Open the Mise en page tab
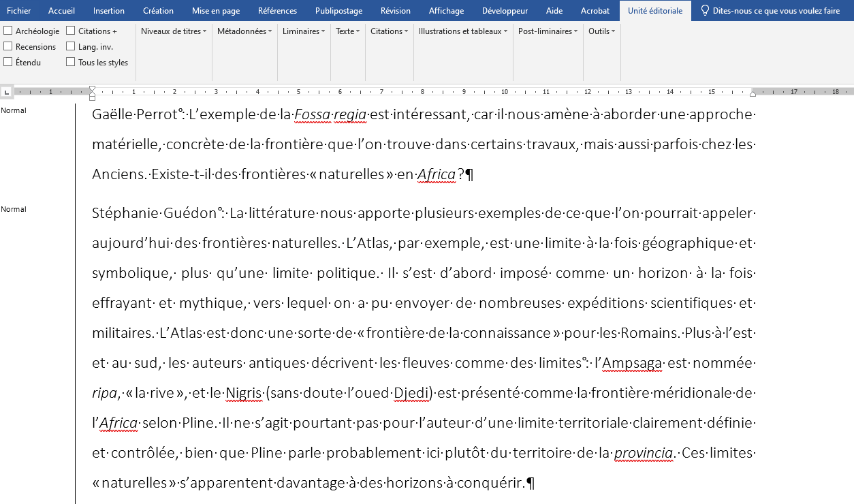The width and height of the screenshot is (854, 504). click(216, 11)
